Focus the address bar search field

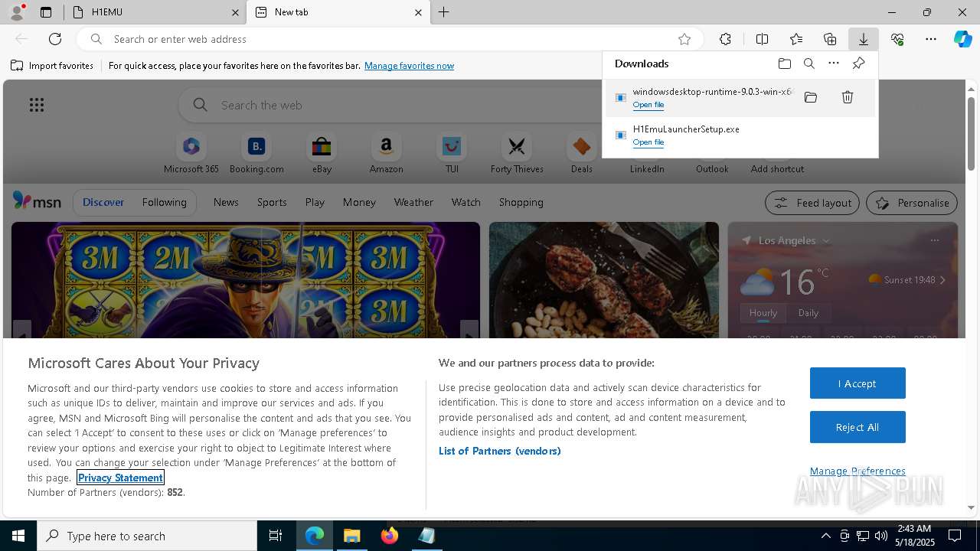[x=390, y=39]
